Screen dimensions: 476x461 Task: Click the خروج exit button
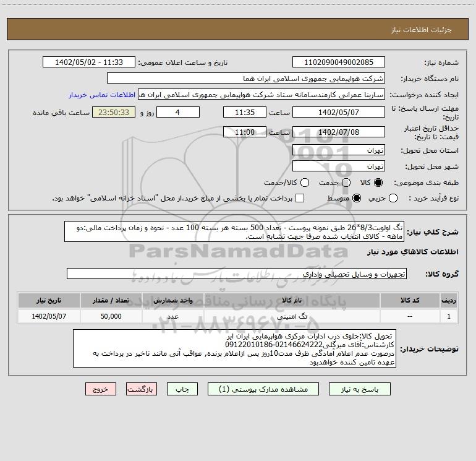101,389
